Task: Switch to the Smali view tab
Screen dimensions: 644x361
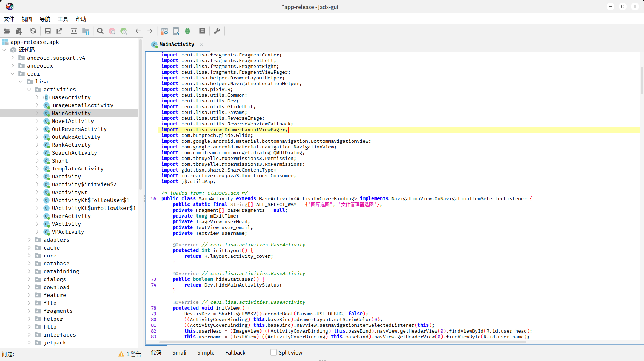Action: click(x=179, y=352)
